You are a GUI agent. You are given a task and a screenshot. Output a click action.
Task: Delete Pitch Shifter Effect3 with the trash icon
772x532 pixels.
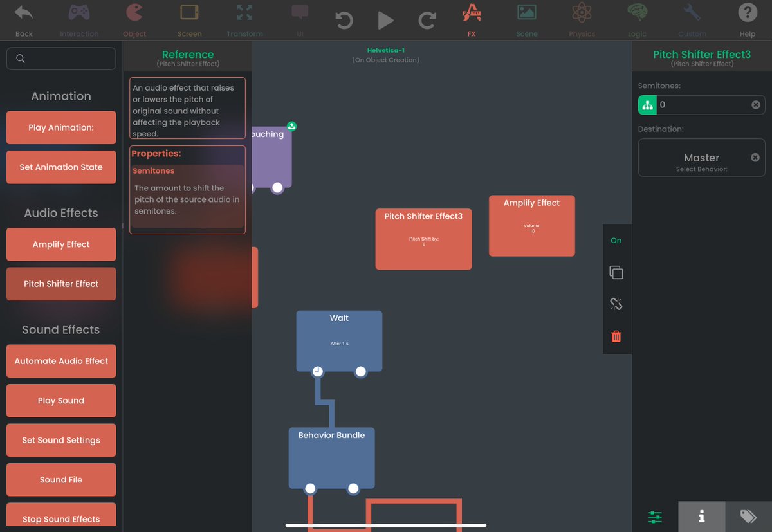point(616,336)
